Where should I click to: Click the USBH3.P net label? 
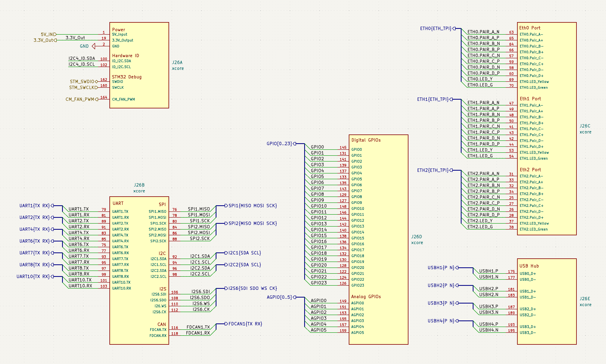(489, 307)
